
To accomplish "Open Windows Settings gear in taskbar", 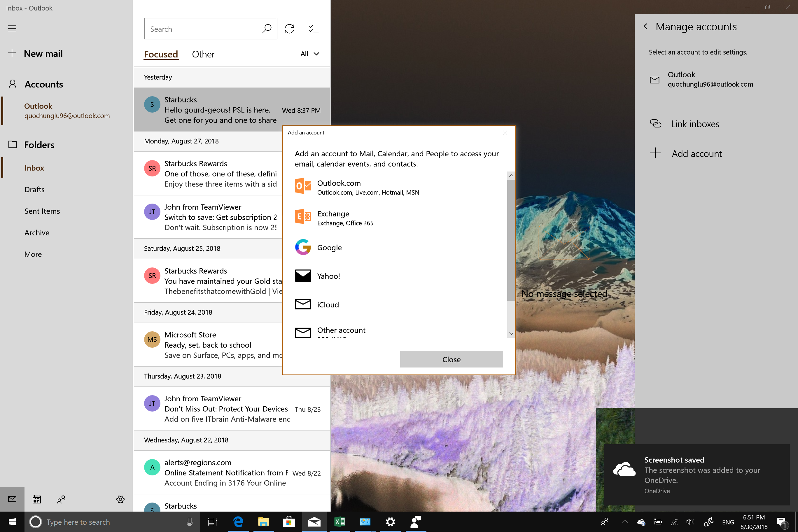I will [x=391, y=522].
